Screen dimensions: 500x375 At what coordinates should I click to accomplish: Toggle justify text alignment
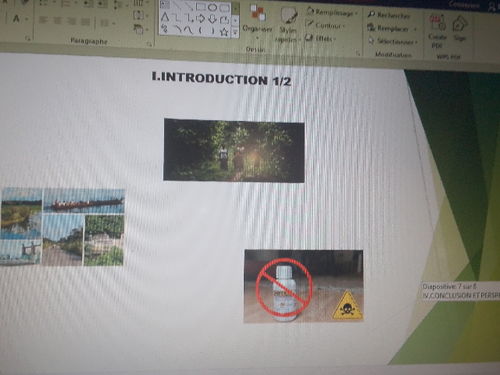[x=85, y=22]
